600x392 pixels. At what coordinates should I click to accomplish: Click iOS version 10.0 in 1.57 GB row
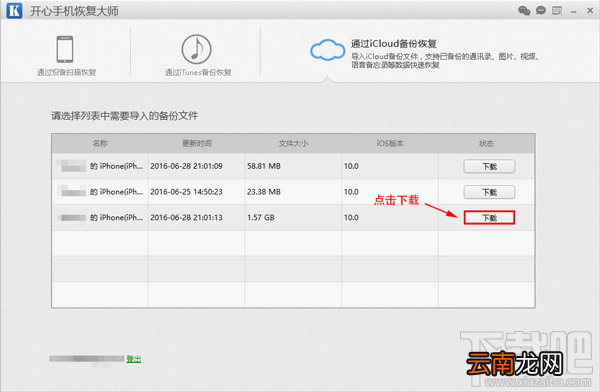[x=351, y=217]
